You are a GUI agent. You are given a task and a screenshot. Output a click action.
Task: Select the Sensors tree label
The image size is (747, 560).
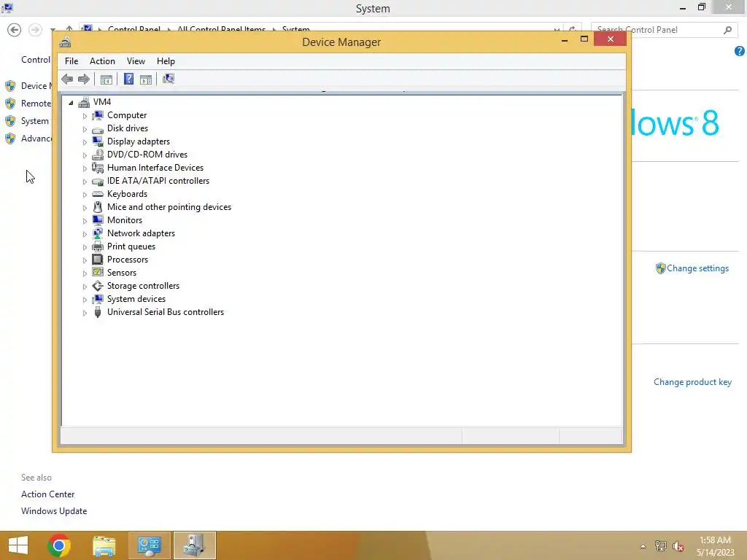(x=122, y=273)
